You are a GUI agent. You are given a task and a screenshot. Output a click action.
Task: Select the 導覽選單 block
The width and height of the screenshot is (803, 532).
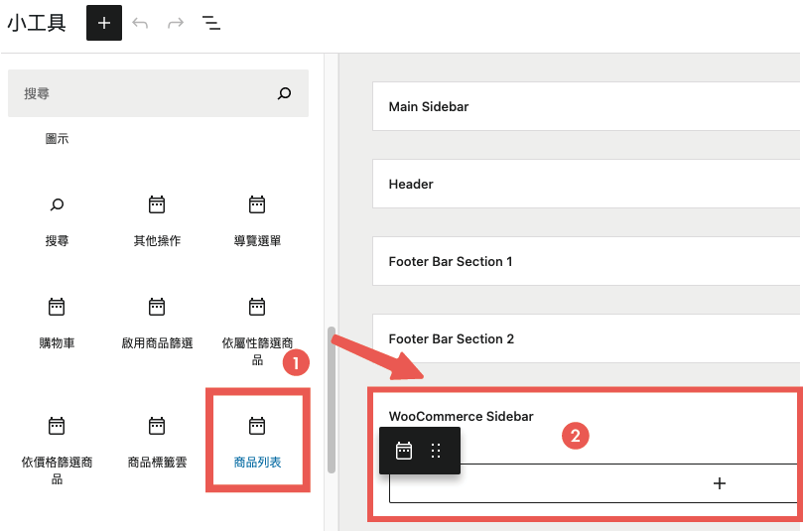(x=257, y=220)
